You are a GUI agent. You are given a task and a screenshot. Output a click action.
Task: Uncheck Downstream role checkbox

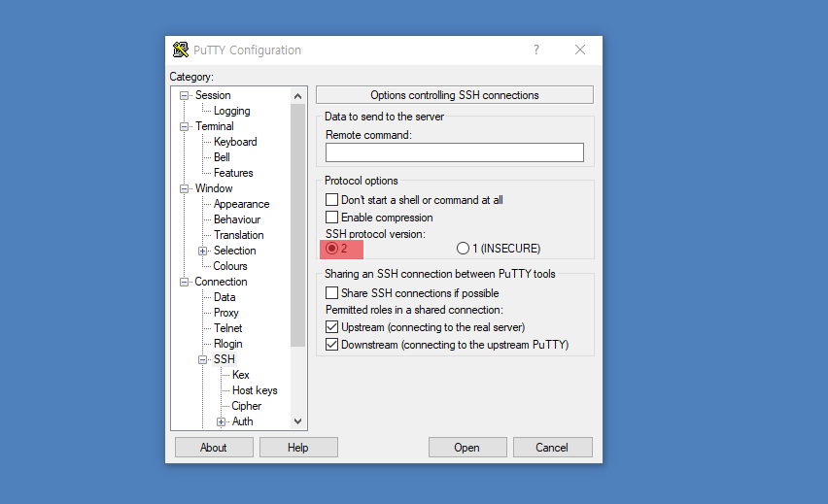(331, 344)
